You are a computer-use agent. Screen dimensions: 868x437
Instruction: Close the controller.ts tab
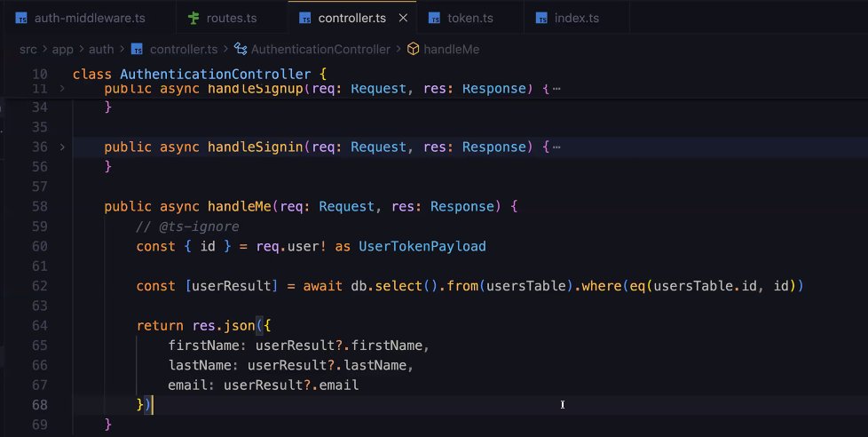[403, 18]
